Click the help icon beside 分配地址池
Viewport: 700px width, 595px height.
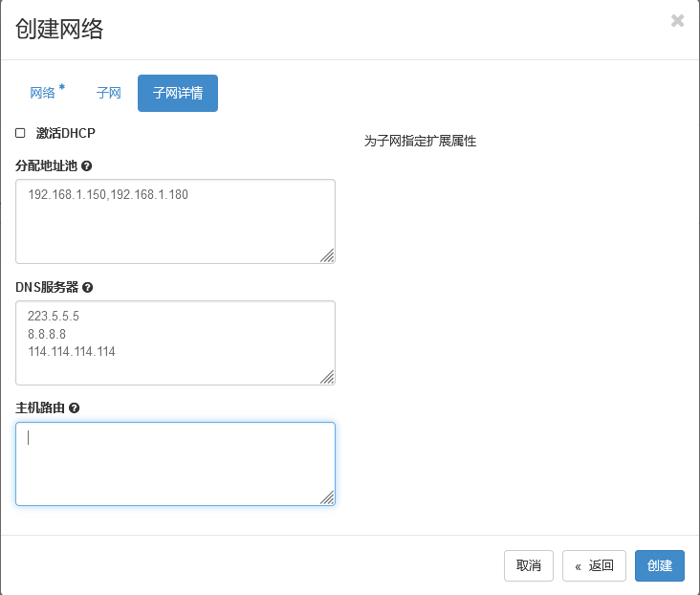(x=87, y=166)
